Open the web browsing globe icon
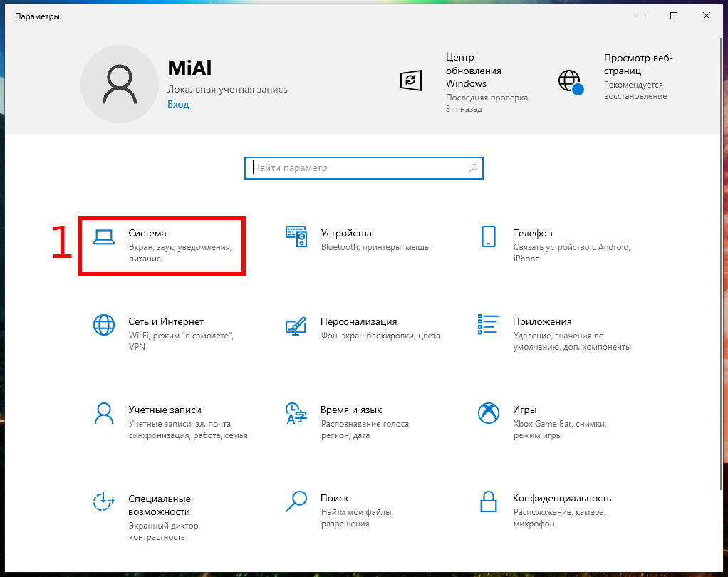 (x=571, y=81)
